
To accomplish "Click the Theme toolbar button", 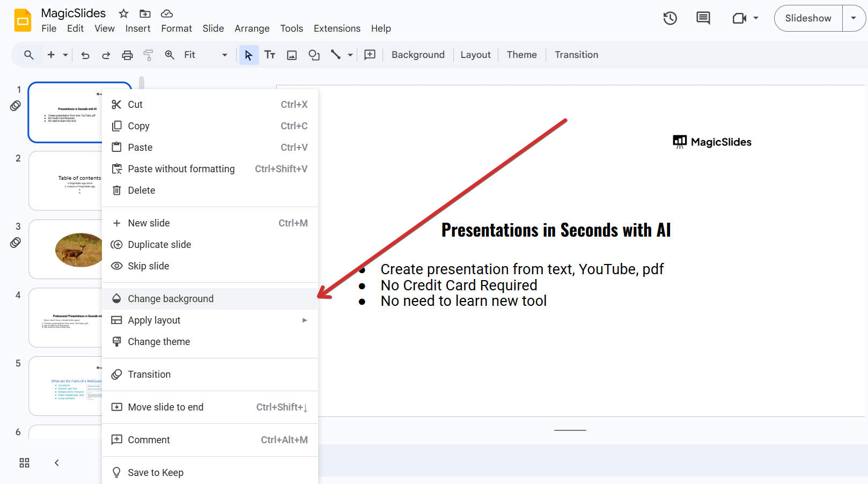I will tap(521, 55).
